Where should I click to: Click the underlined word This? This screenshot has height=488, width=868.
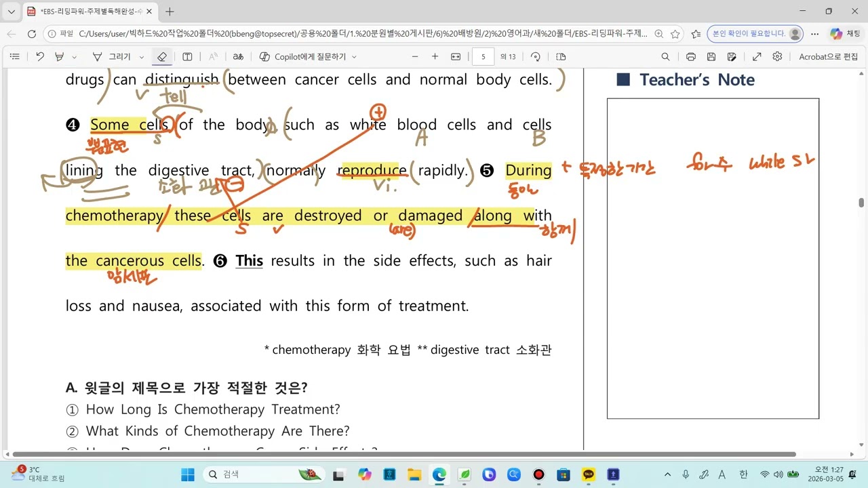coord(249,261)
